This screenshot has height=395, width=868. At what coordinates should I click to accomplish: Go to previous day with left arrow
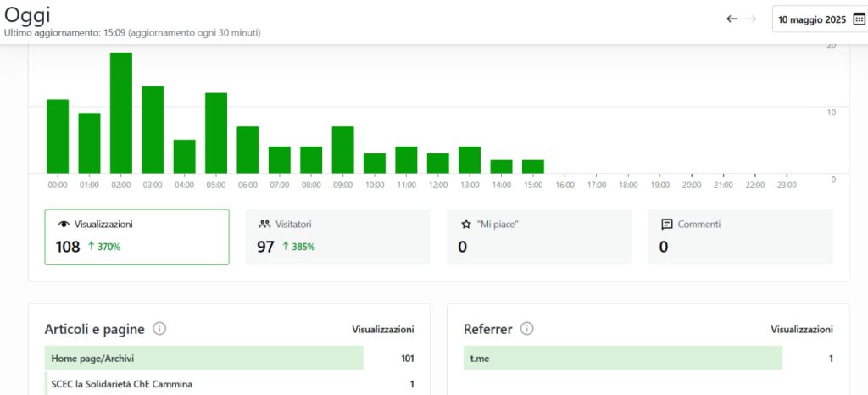coord(732,19)
